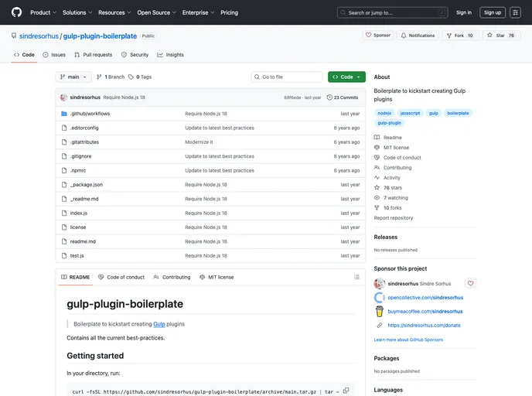Click the sindresorhus commit author avatar
Image resolution: width=532 pixels, height=396 pixels.
point(63,97)
